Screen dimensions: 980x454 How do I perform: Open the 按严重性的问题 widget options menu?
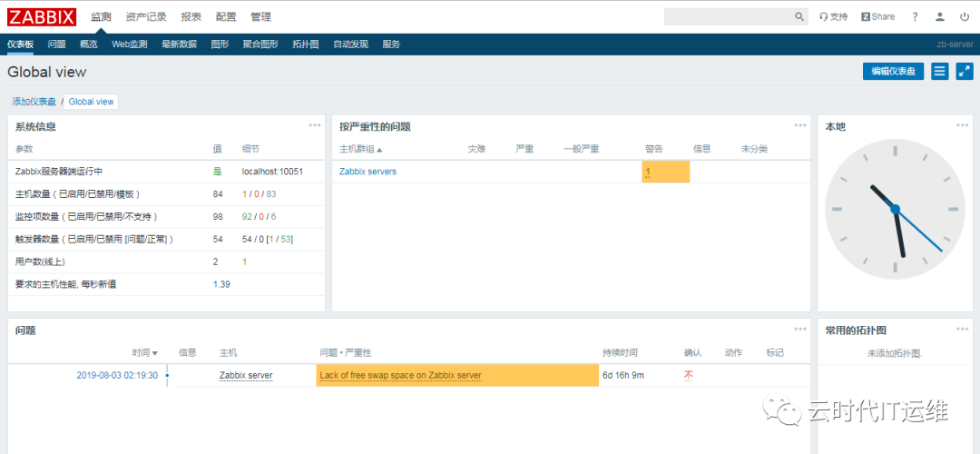pos(800,125)
